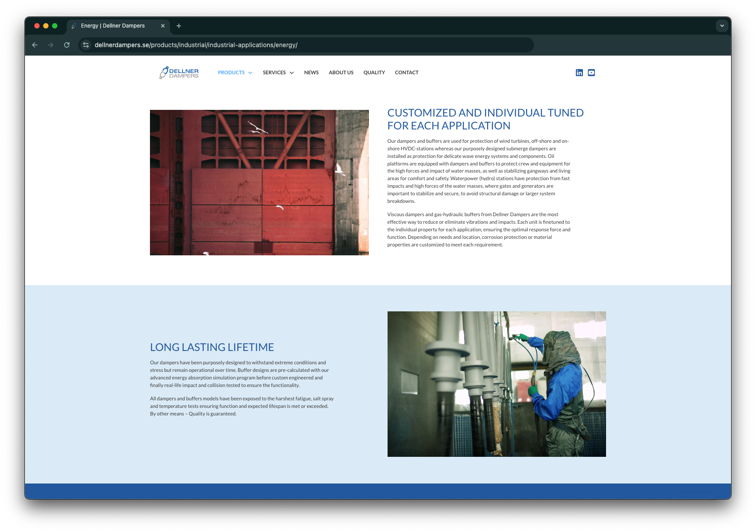Expand the Products dropdown menu
756x532 pixels.
click(235, 73)
